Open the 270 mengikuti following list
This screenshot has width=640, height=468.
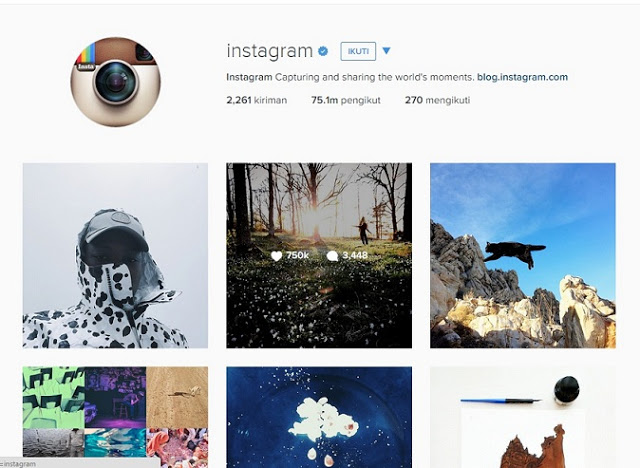[x=437, y=100]
